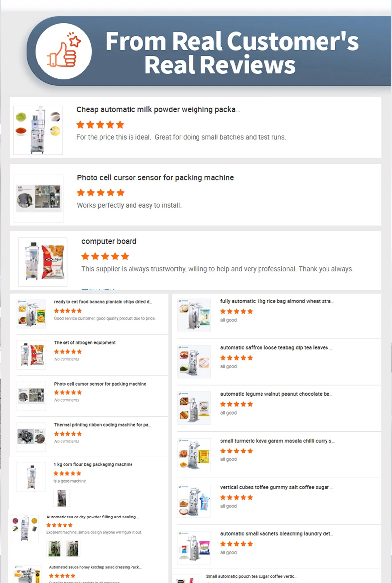Viewport: 392px width, 583px height.
Task: Click the 'Cheap automatic milk powder weighing' title
Action: coord(158,110)
